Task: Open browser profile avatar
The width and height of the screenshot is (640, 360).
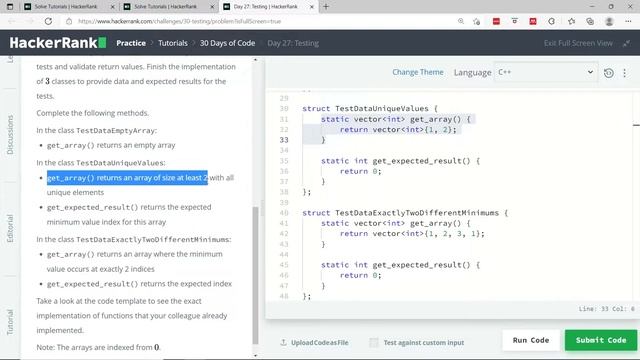Action: [x=609, y=21]
